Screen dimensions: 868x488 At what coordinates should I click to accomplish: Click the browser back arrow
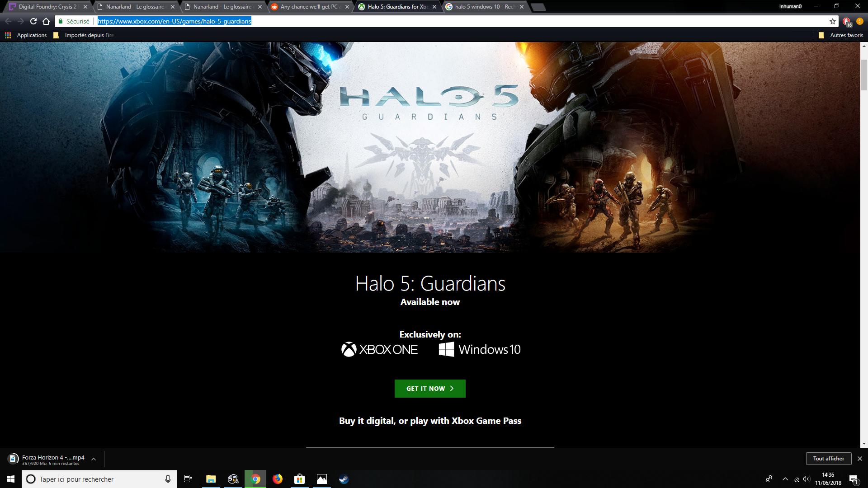(x=8, y=21)
